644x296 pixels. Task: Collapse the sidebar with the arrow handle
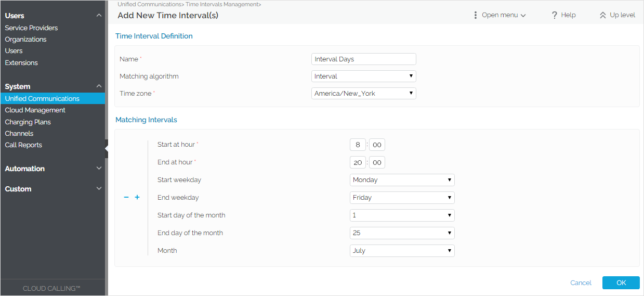[106, 148]
